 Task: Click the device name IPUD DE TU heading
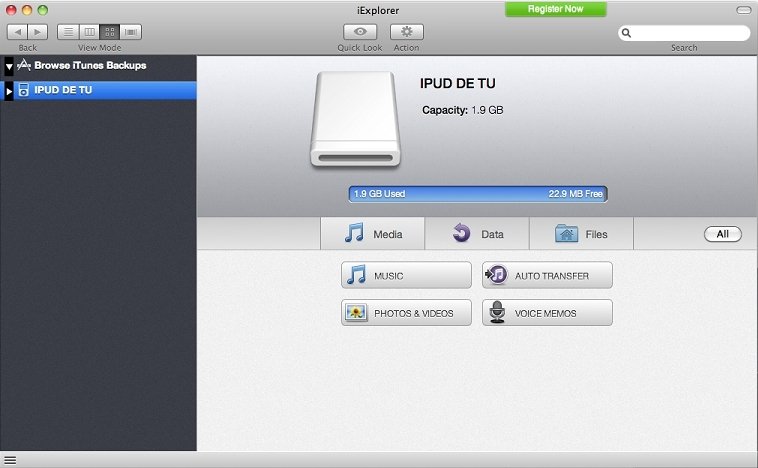point(457,83)
